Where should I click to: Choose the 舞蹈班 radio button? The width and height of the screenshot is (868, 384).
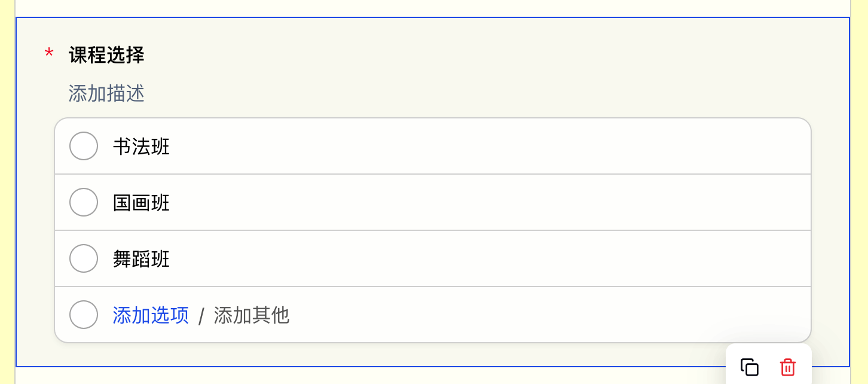click(x=84, y=258)
